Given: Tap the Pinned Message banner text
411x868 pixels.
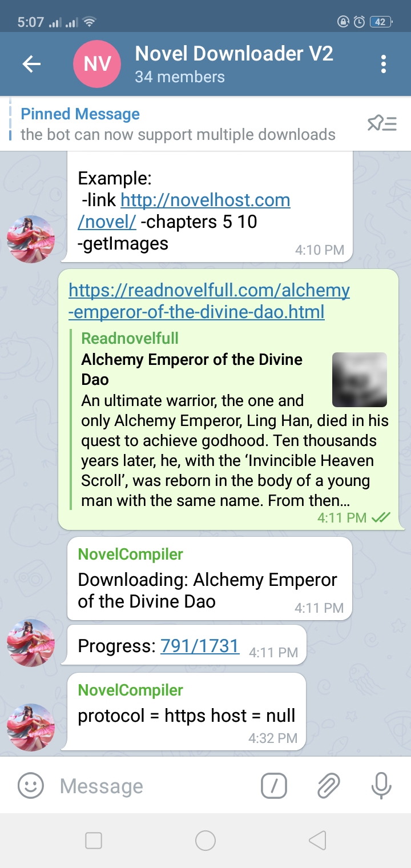Looking at the screenshot, I should (178, 124).
